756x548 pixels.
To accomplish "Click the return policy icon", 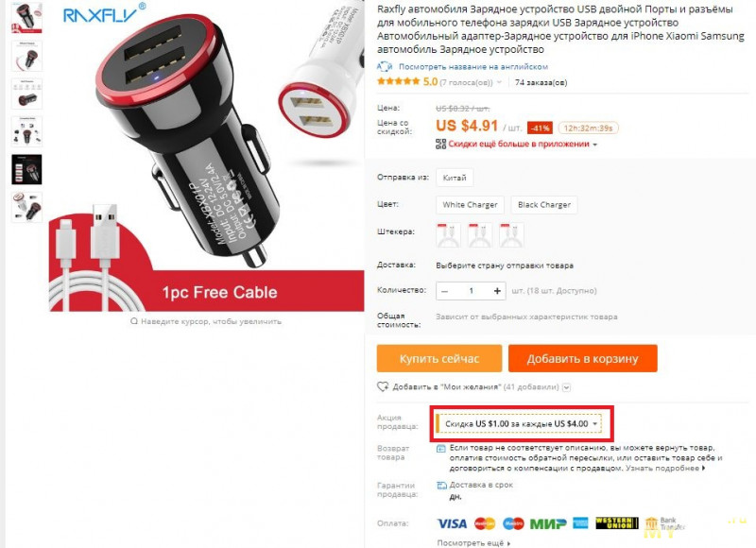I will pyautogui.click(x=440, y=448).
